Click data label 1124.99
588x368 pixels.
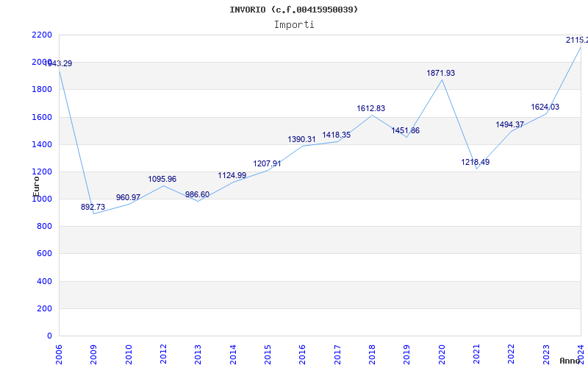coord(232,175)
